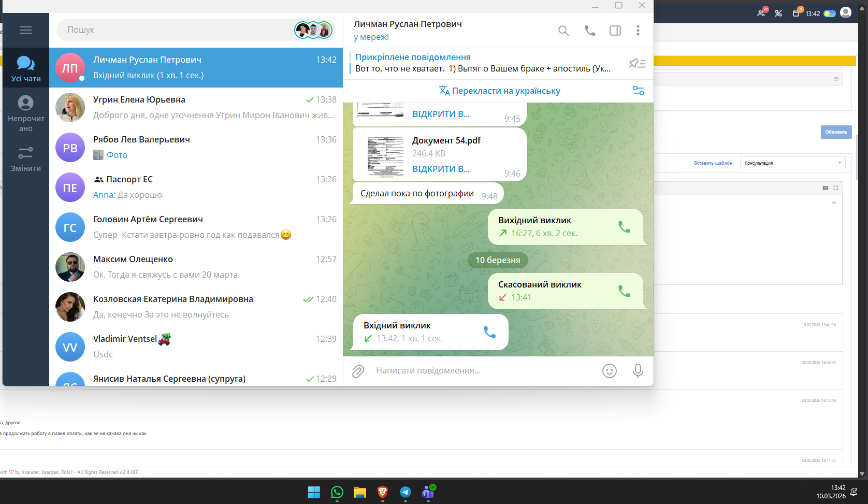Open the Windows Start menu

(314, 492)
